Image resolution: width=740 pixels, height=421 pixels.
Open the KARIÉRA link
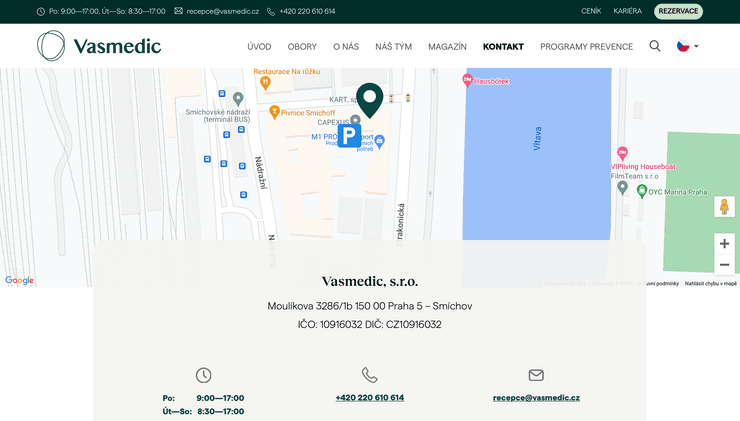pyautogui.click(x=627, y=11)
